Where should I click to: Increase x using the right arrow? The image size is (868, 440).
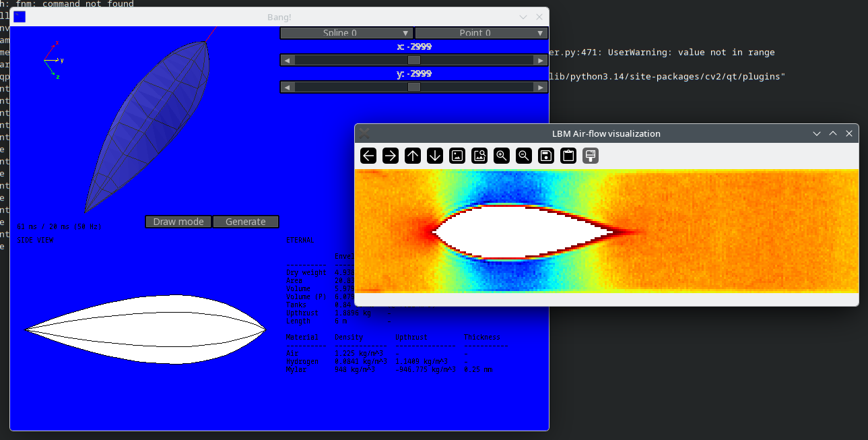coord(541,60)
